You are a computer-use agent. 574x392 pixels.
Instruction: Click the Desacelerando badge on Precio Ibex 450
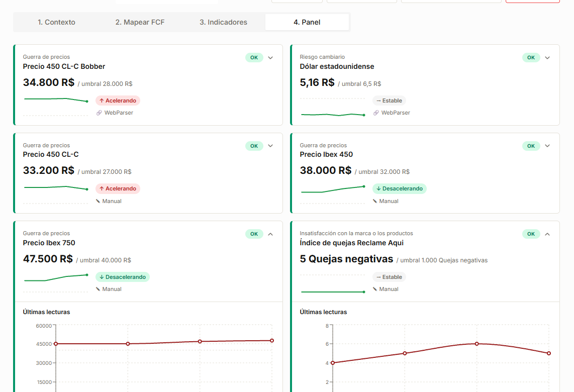[400, 188]
